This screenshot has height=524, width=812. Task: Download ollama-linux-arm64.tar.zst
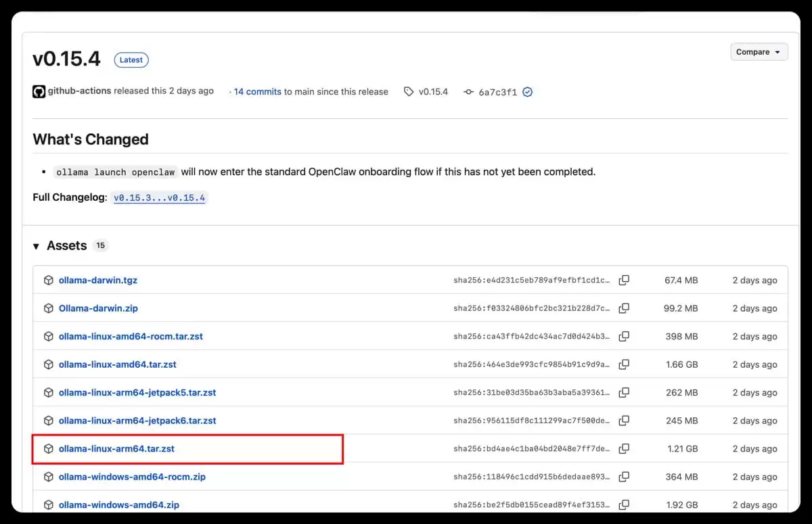(116, 448)
